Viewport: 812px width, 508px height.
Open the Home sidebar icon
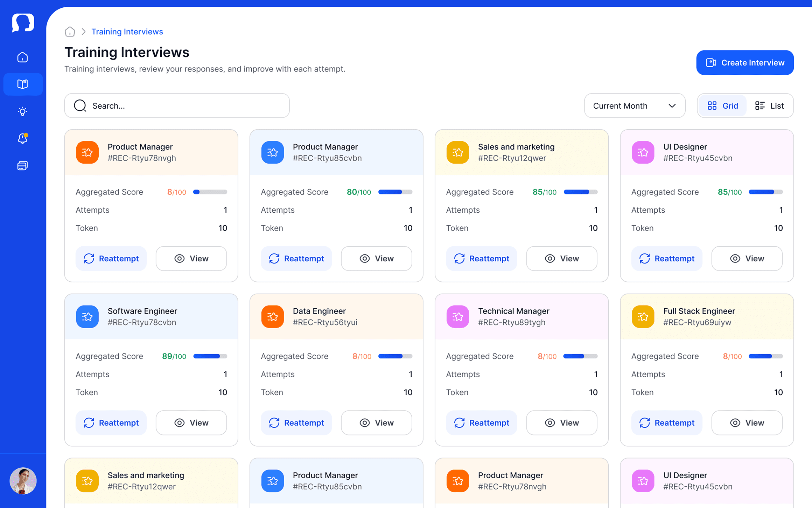(23, 57)
